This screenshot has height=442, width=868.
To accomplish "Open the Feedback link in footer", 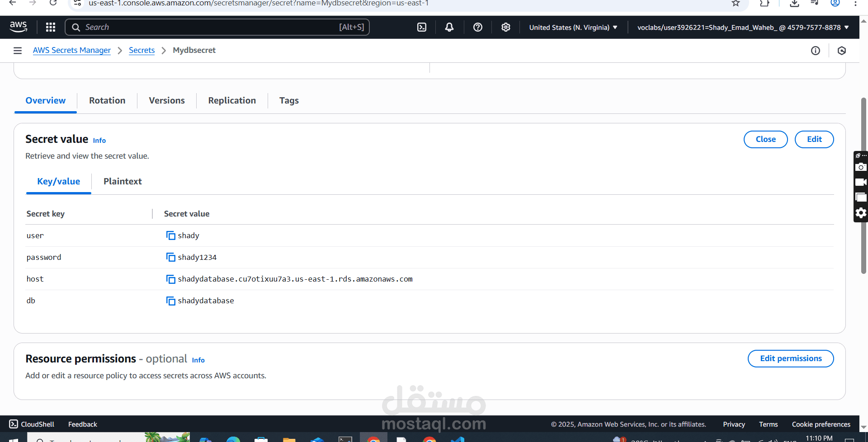I will click(x=83, y=424).
